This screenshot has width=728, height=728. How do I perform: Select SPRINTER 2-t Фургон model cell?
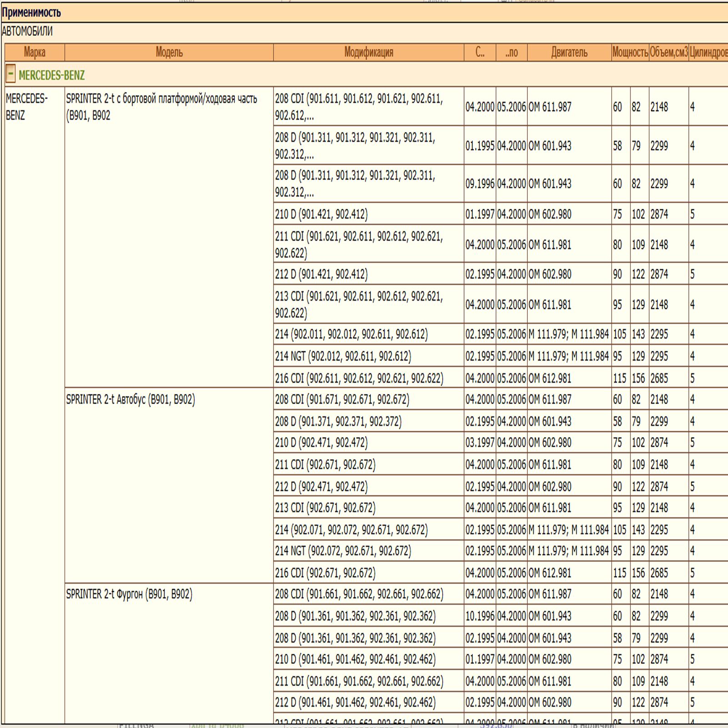129,594
